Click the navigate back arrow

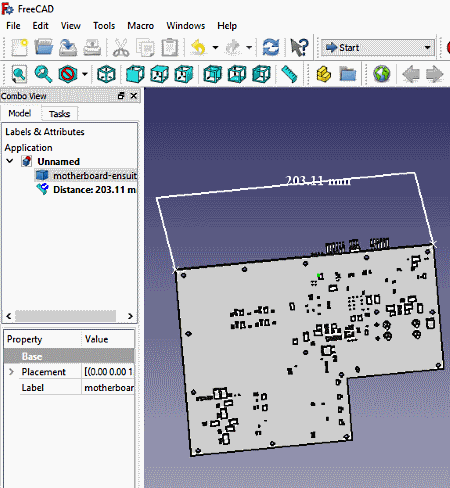(x=411, y=74)
